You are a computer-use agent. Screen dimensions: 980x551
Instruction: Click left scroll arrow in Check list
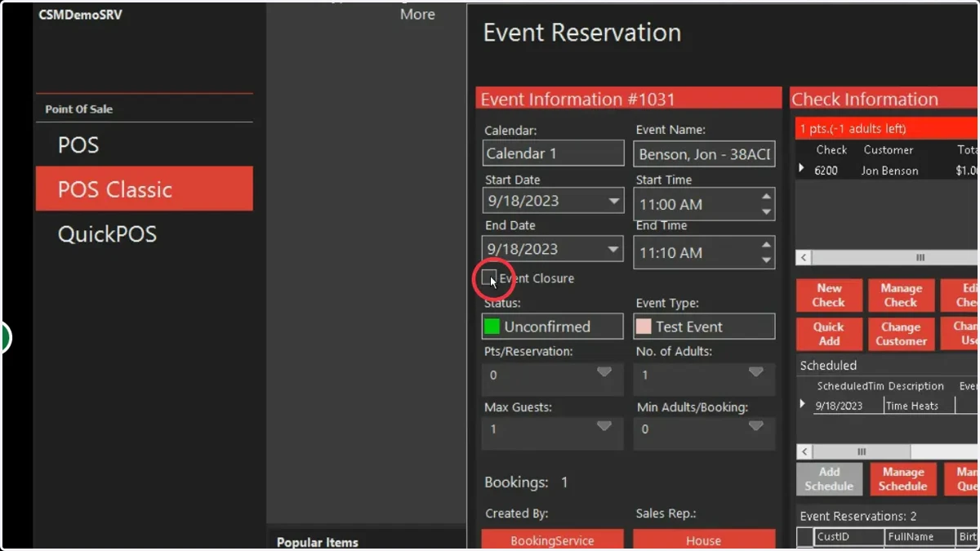[804, 257]
